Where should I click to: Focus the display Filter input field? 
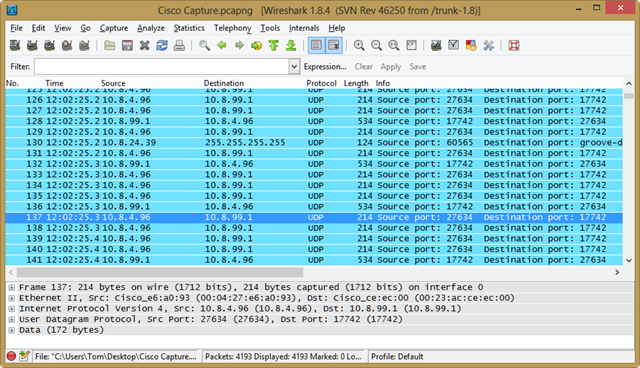[x=162, y=67]
